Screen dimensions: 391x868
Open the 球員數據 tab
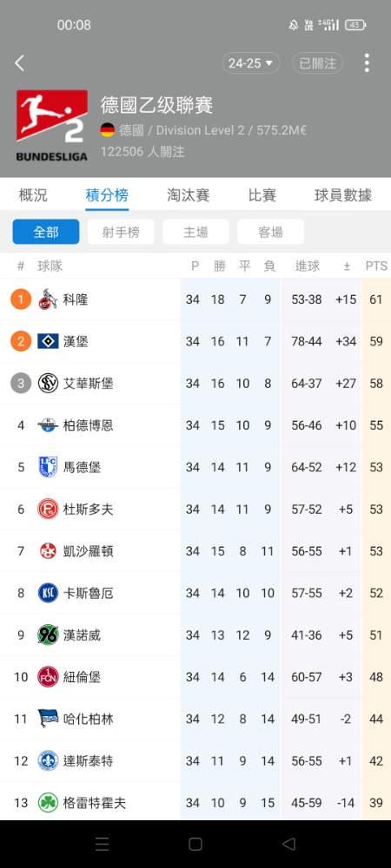point(343,194)
